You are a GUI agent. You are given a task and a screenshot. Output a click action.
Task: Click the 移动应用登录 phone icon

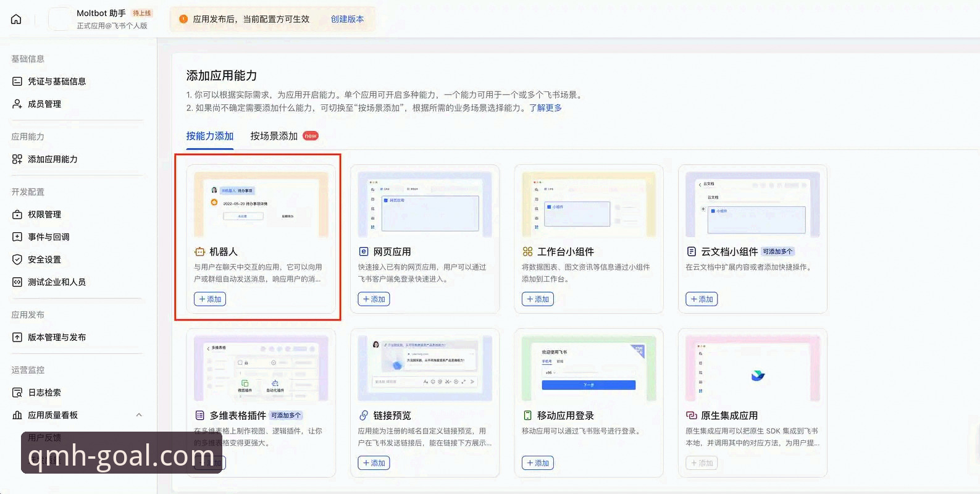click(x=527, y=416)
